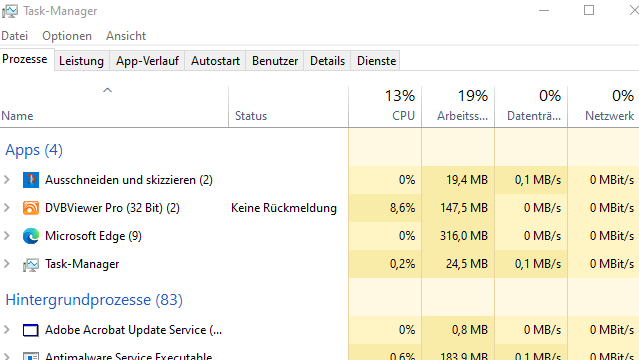Viewport: 639px width, 360px height.
Task: Click the Task-Manager title bar icon
Action: (x=10, y=11)
